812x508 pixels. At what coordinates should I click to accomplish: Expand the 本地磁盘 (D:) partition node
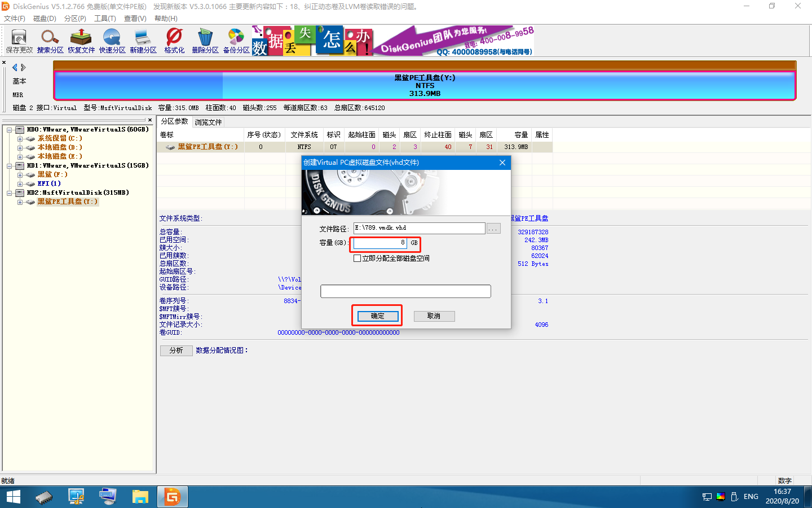(x=20, y=148)
